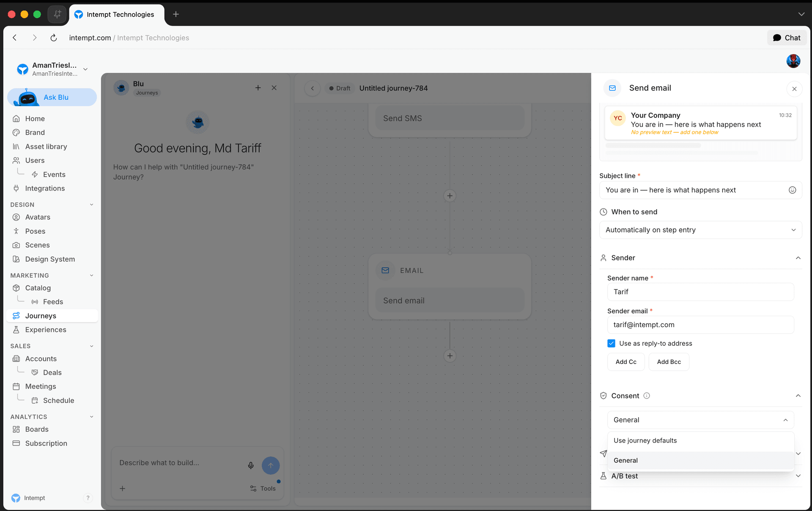
Task: Collapse the ANALYTICS section
Action: pos(91,417)
